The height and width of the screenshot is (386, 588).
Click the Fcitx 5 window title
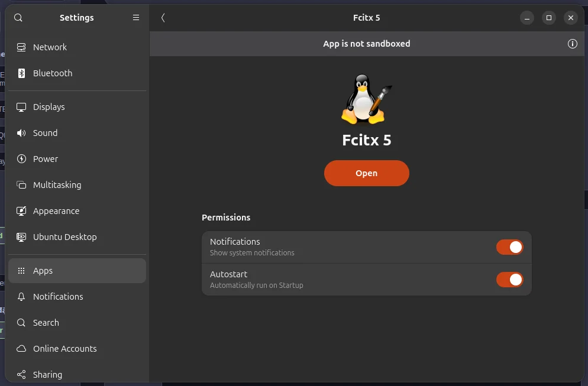point(366,18)
